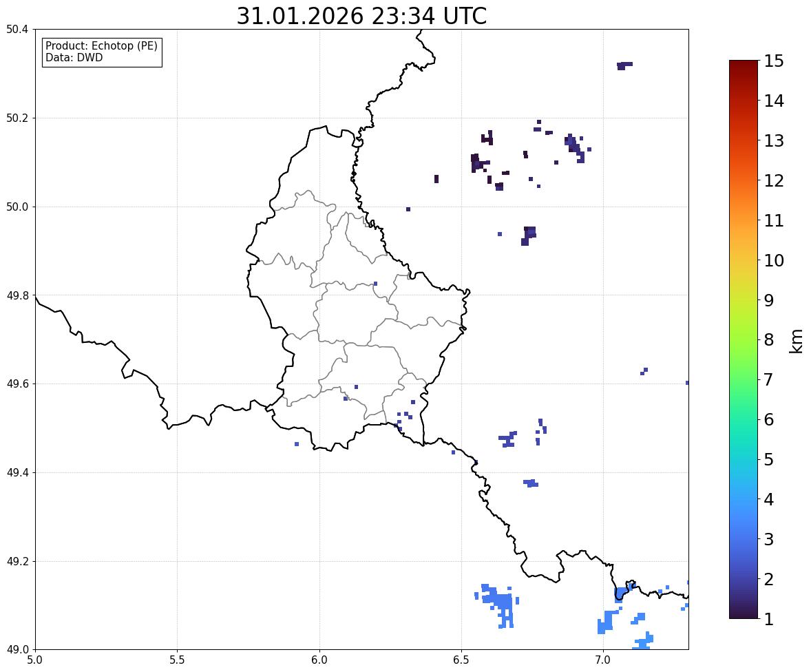The width and height of the screenshot is (811, 672).
Task: Click the 50.2 latitude tick label
Action: coord(17,118)
